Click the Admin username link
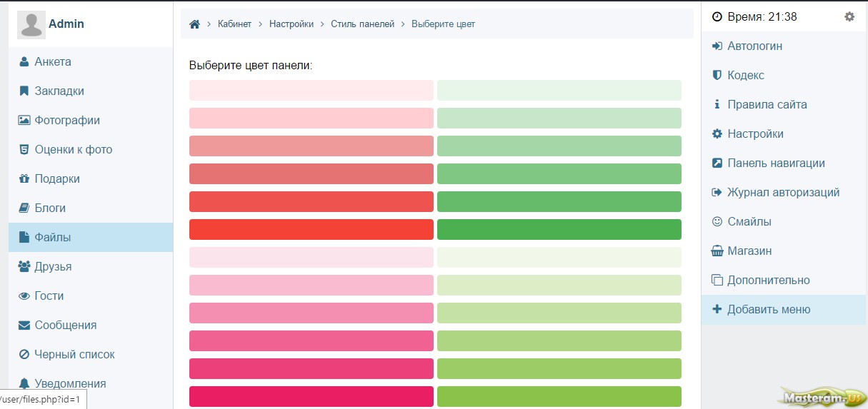This screenshot has height=409, width=868. [x=66, y=24]
